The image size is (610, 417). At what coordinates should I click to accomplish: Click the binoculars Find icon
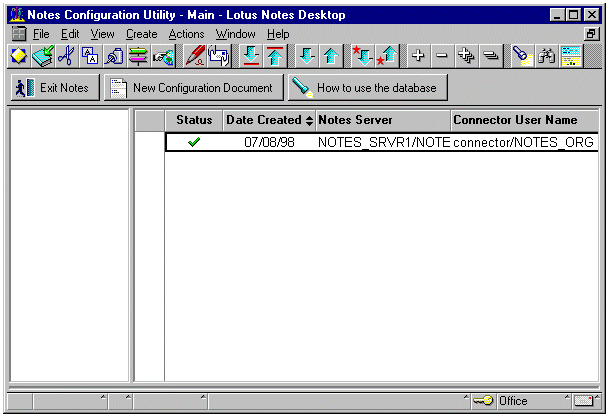(x=546, y=56)
